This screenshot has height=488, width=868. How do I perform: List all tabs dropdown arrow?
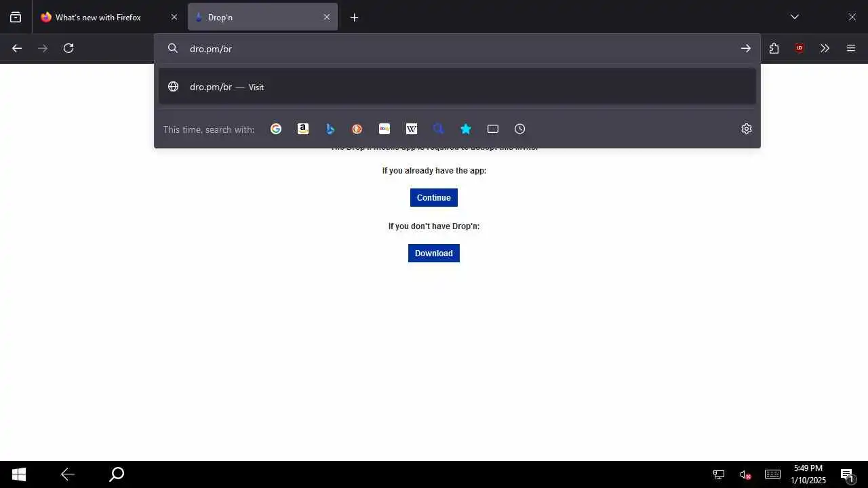(795, 17)
